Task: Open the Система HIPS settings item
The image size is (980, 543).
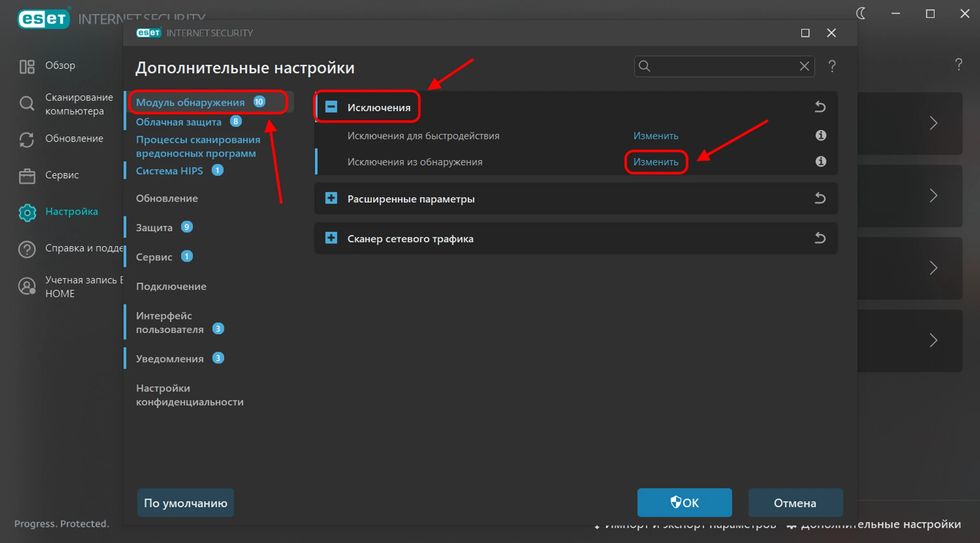Action: click(169, 171)
